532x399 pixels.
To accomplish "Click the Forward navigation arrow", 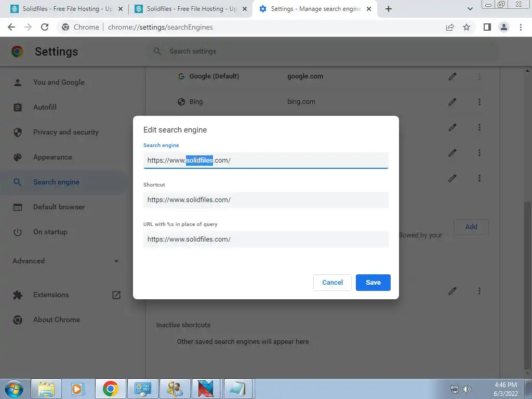I will point(28,27).
